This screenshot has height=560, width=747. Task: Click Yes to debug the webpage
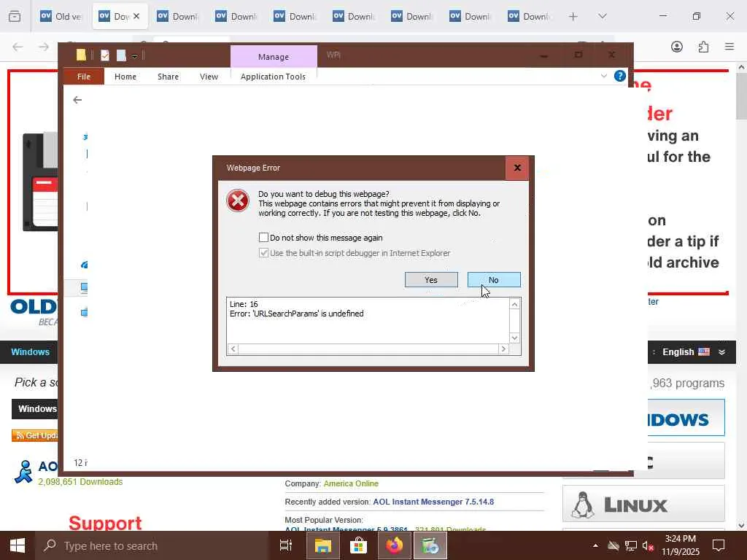(431, 280)
